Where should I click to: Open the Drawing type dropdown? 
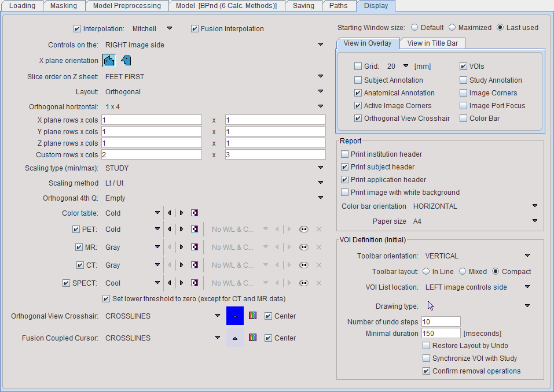527,306
